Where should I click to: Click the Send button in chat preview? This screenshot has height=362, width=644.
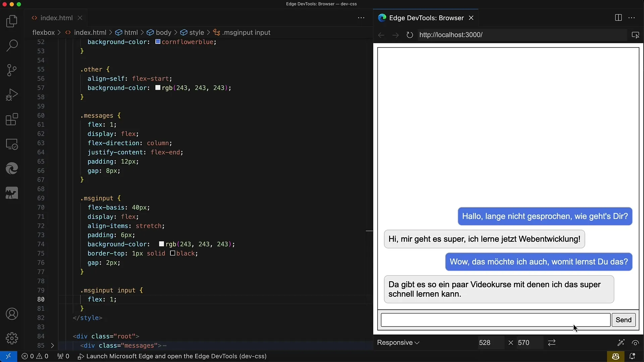[x=624, y=320]
